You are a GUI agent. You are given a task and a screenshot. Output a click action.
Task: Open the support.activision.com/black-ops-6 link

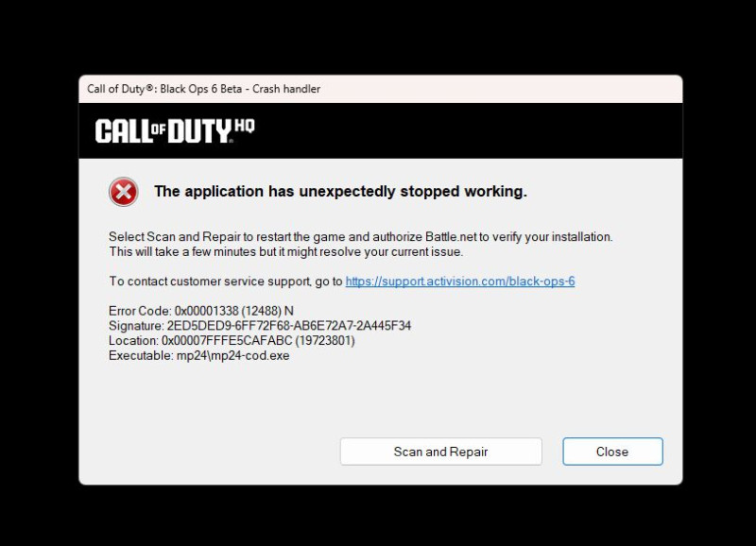click(460, 282)
